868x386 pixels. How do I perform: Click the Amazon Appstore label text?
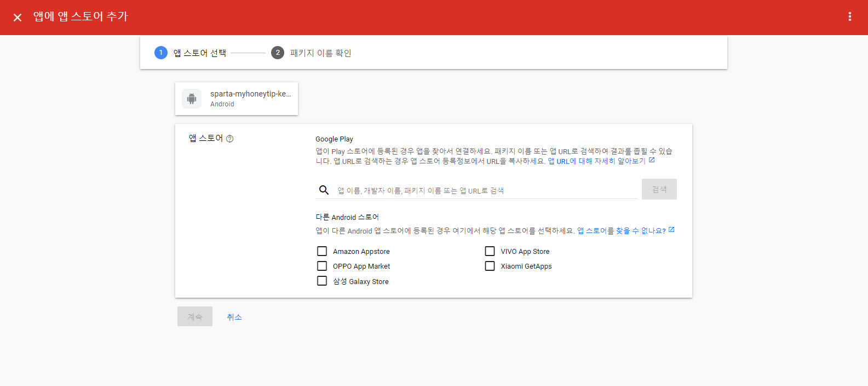click(x=361, y=252)
